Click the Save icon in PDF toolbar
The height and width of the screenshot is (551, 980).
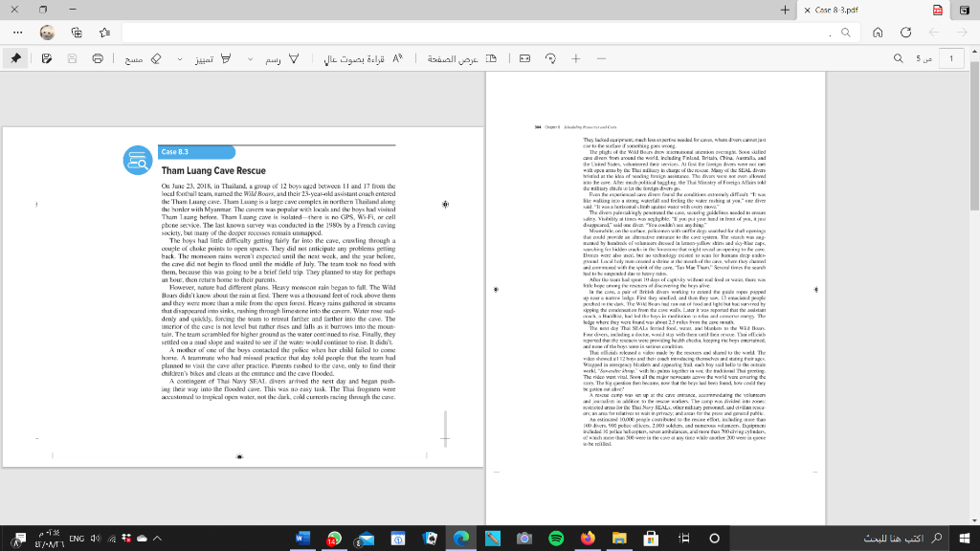tap(72, 58)
